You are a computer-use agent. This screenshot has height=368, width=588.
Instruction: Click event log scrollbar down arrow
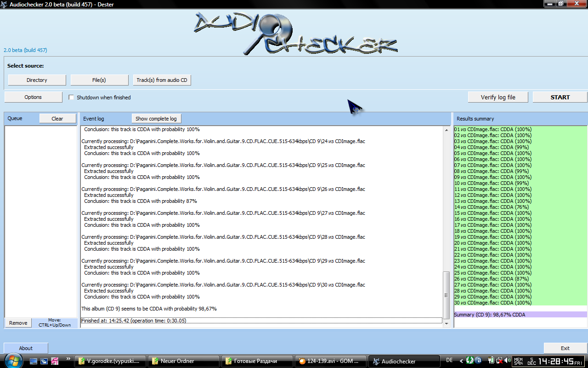tap(447, 323)
